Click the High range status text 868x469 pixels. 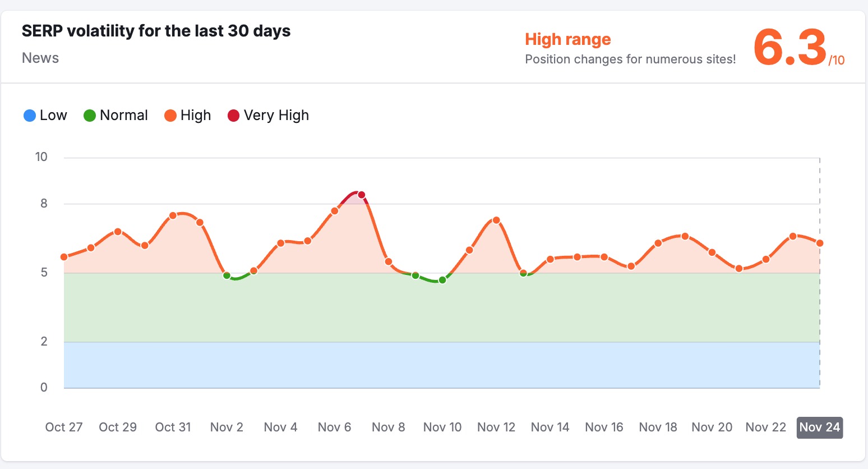(567, 39)
